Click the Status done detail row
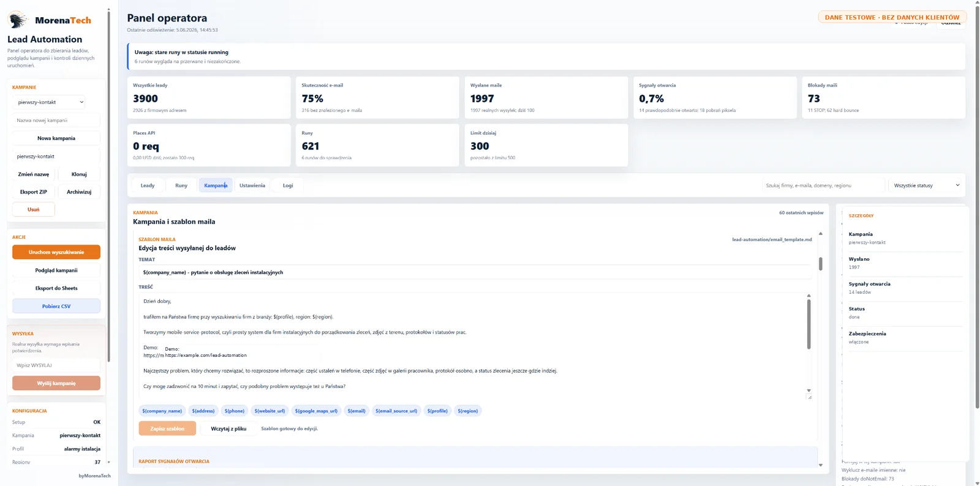The width and height of the screenshot is (980, 486). click(905, 313)
